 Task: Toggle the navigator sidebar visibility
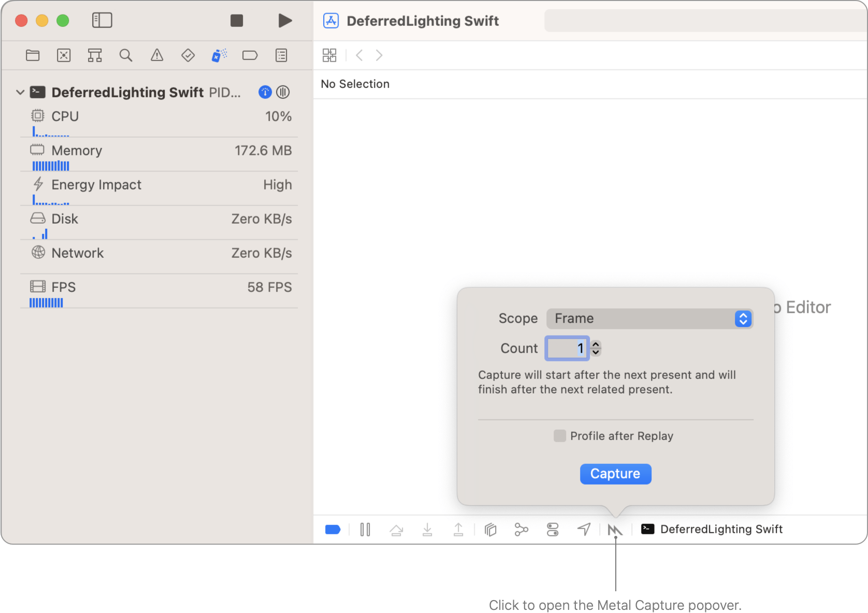pyautogui.click(x=102, y=20)
